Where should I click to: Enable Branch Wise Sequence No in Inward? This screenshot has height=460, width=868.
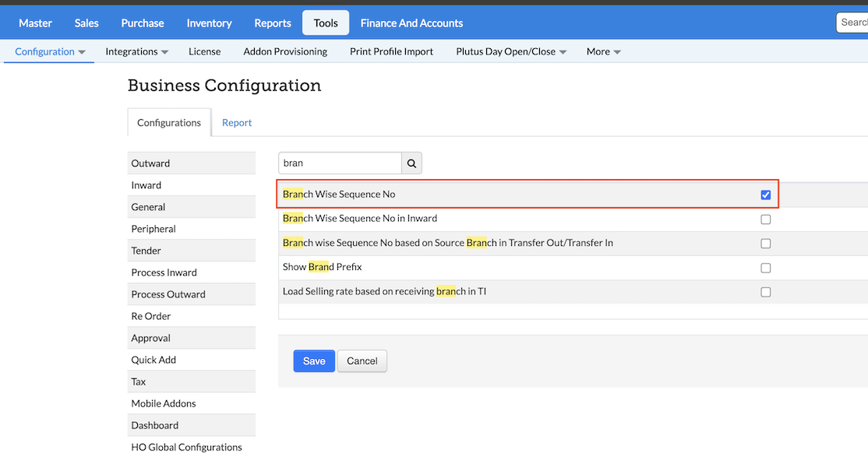(765, 219)
